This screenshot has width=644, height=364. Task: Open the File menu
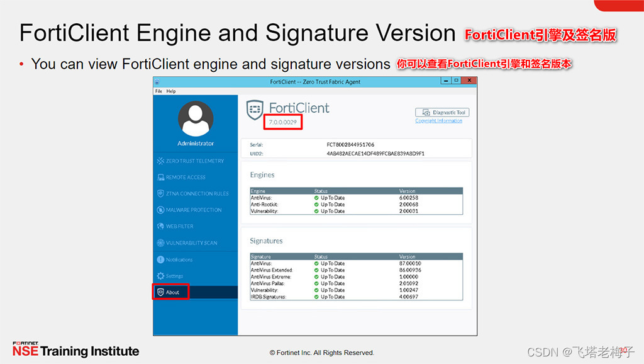click(x=158, y=91)
